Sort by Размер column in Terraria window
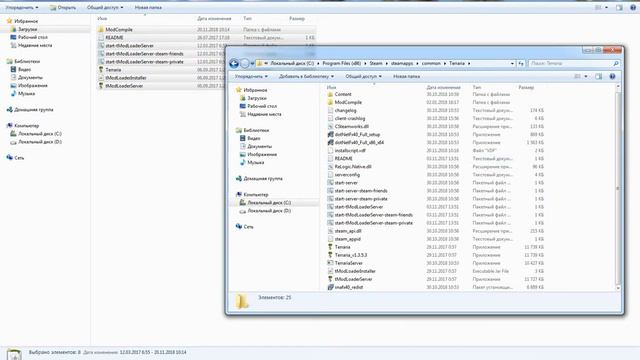 pyautogui.click(x=526, y=87)
